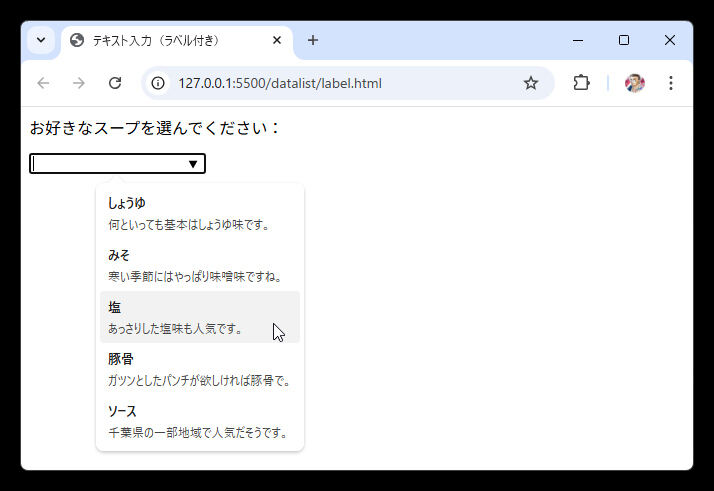Bookmark this page with the star icon
Image resolution: width=714 pixels, height=491 pixels.
[x=531, y=83]
